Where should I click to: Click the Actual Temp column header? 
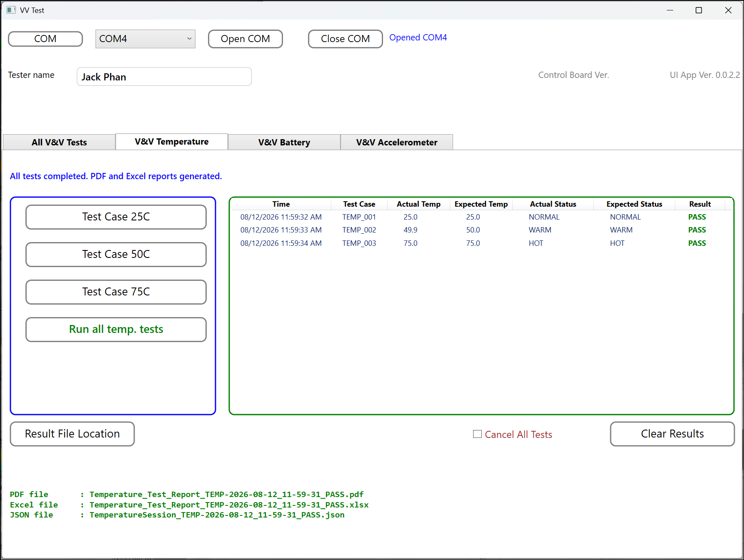tap(418, 204)
